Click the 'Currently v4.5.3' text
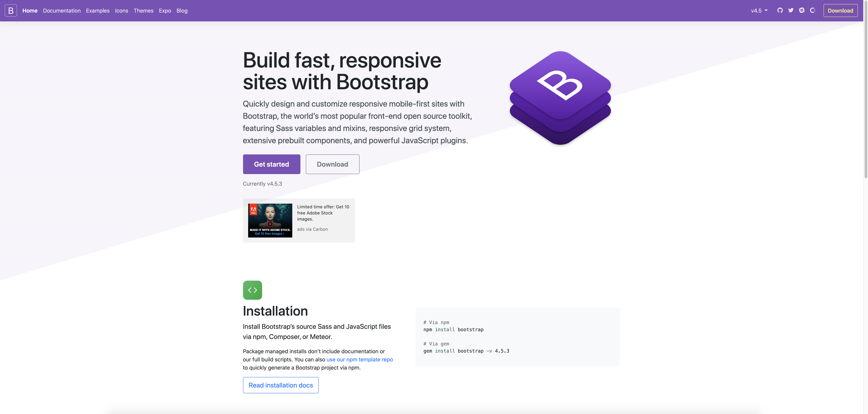 pyautogui.click(x=262, y=184)
